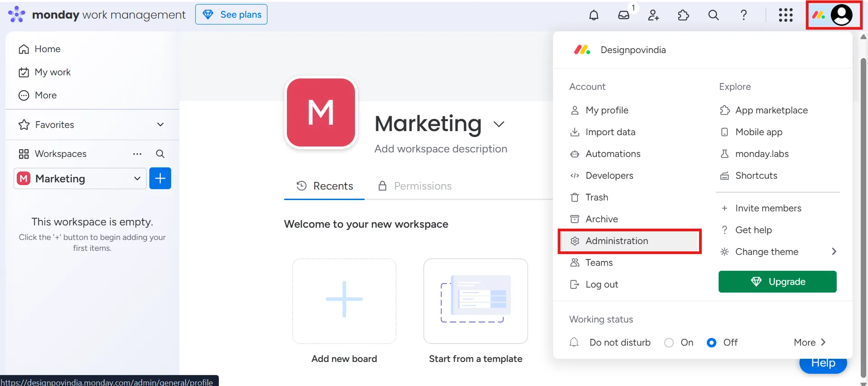Open the help question mark icon
Screen dimensions: 868x386
tap(744, 15)
